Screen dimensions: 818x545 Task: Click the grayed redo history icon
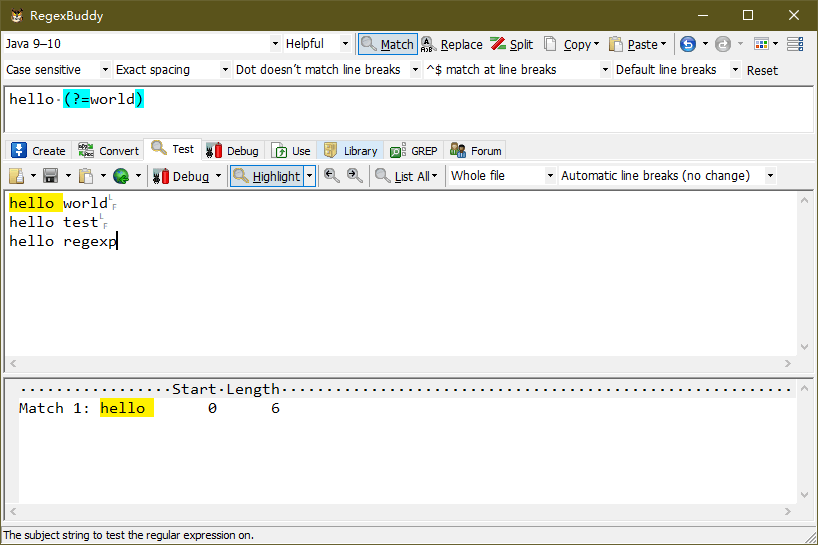723,44
